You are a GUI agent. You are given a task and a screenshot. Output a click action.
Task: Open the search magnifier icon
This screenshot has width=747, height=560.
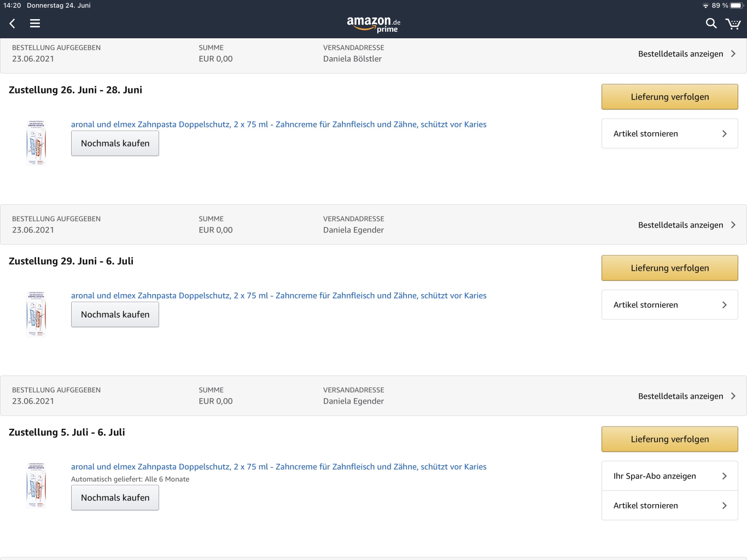[x=711, y=24]
